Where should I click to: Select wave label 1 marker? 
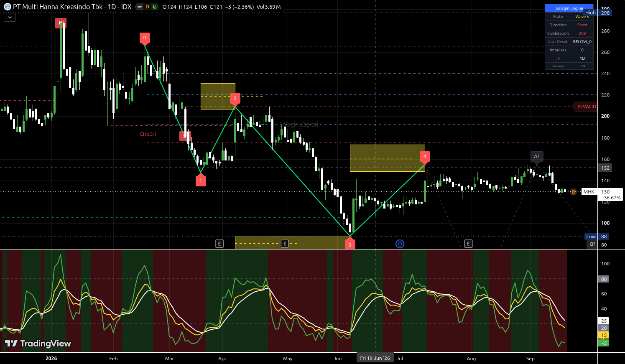click(201, 181)
